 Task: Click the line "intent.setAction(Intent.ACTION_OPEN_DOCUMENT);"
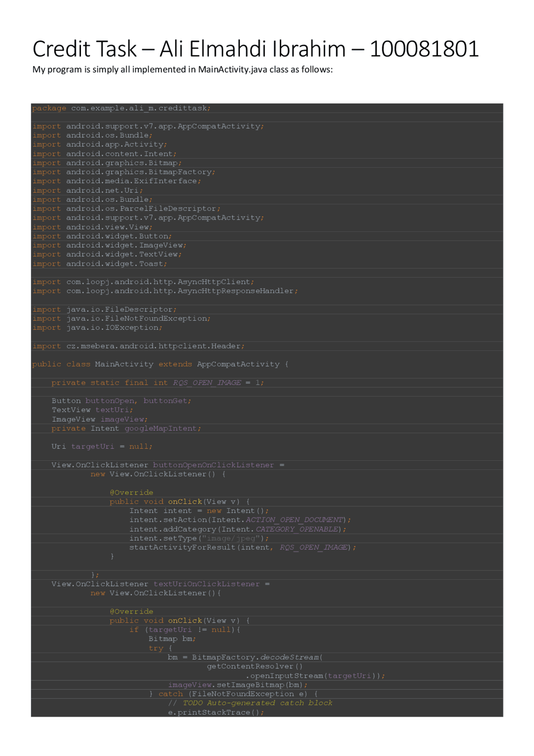(x=240, y=520)
